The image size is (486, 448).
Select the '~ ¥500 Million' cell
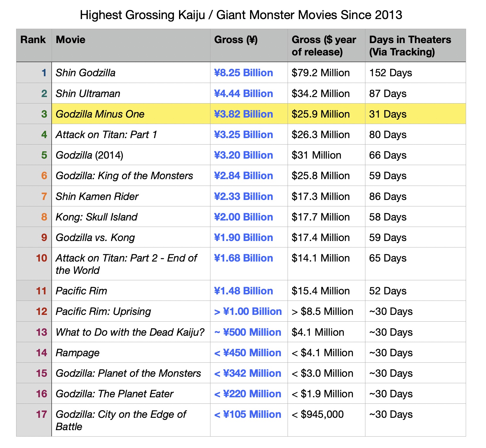point(249,332)
